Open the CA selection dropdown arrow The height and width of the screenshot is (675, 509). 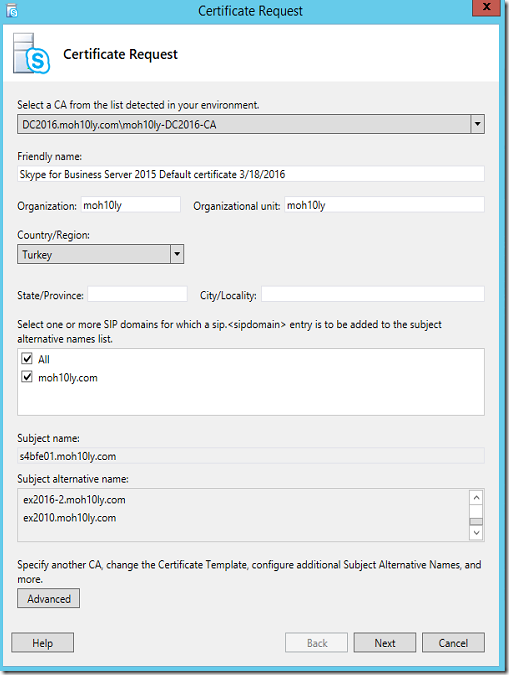coord(477,124)
